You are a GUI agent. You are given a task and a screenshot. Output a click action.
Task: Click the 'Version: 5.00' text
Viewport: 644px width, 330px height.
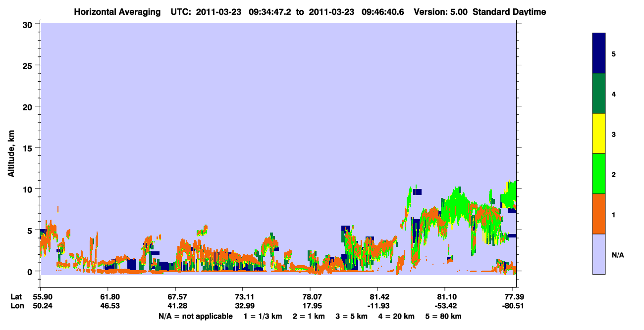tap(440, 12)
